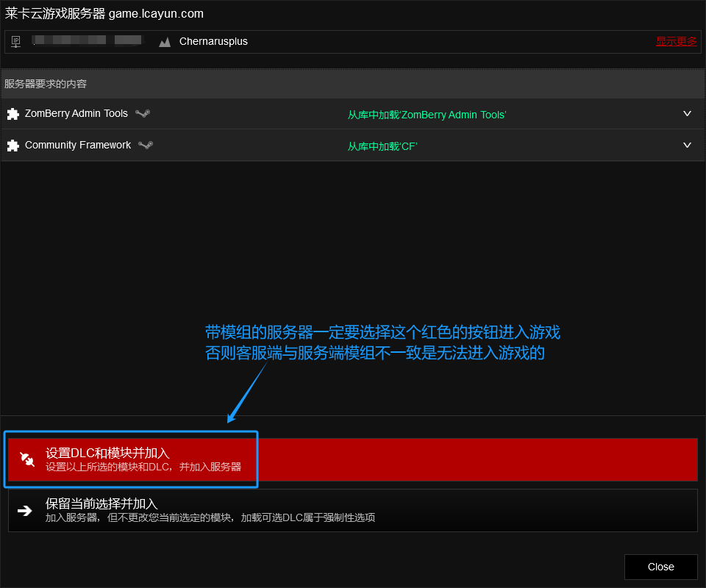706x588 pixels.
Task: Click the puzzle piece icon for Community Framework
Action: point(13,146)
